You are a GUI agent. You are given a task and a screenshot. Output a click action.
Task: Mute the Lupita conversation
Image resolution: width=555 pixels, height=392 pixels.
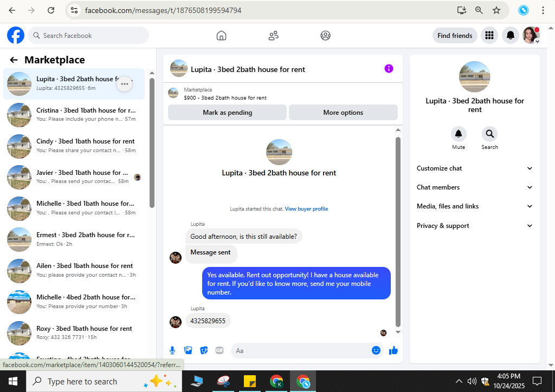pos(459,134)
